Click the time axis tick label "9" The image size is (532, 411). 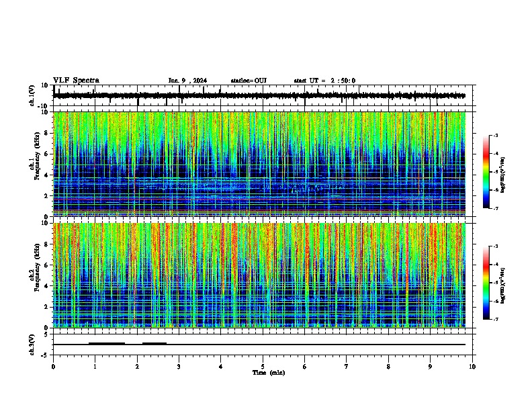(x=430, y=367)
